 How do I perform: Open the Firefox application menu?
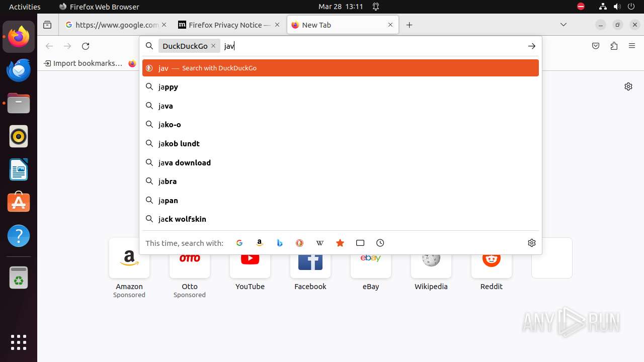click(x=632, y=46)
